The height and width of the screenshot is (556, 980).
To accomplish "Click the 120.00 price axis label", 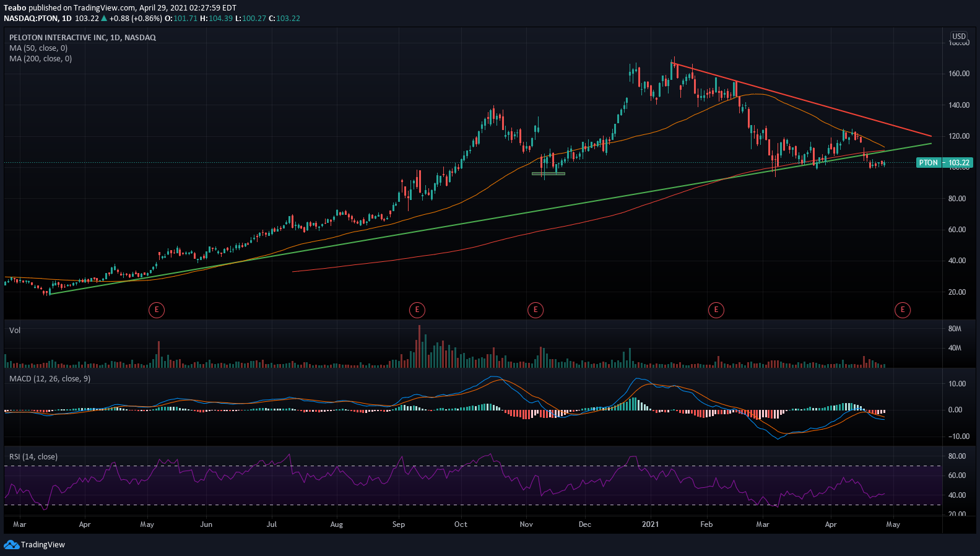I will coord(959,136).
